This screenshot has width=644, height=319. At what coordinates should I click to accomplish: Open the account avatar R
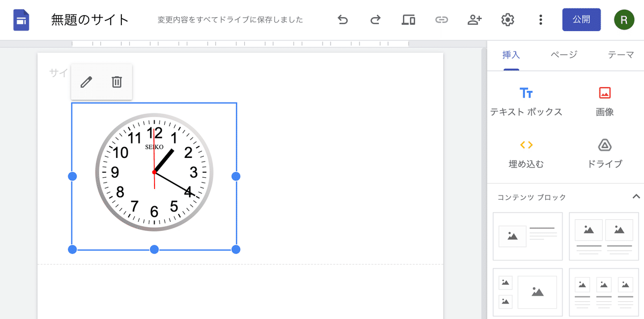tap(624, 20)
